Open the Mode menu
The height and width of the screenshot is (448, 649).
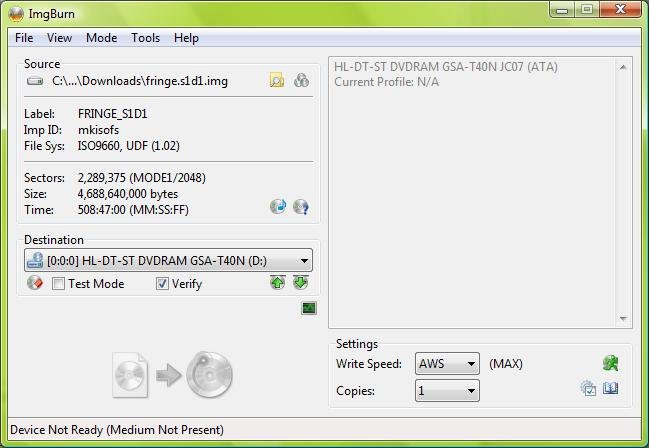101,38
